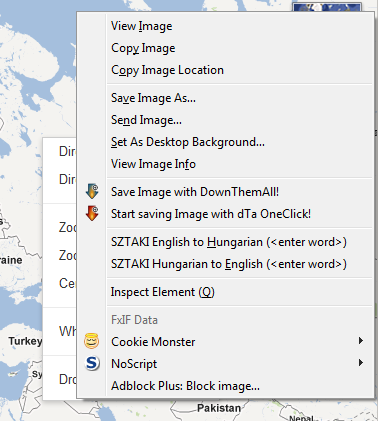Click the dTa OneClick red arrow icon
Viewport: 378px width, 421px height.
[92, 213]
